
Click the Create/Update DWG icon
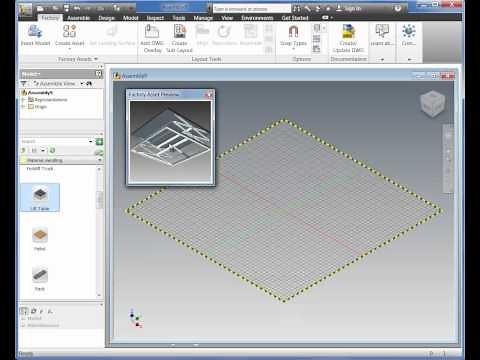348,32
